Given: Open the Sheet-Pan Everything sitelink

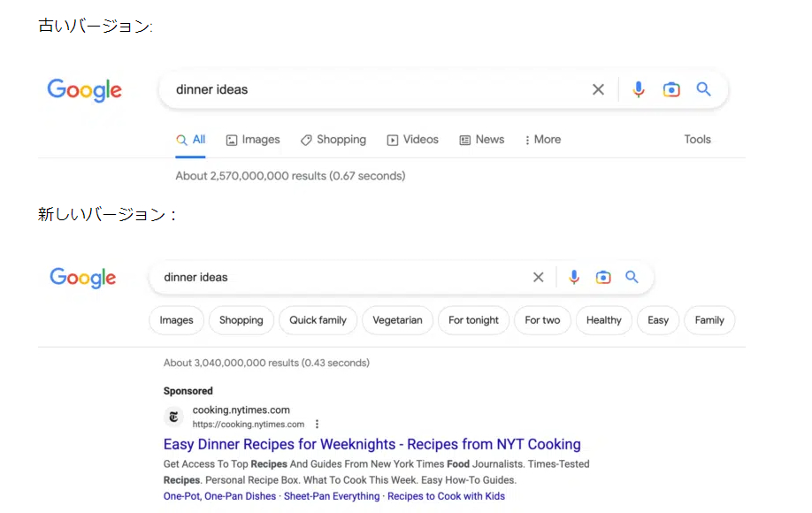Looking at the screenshot, I should pyautogui.click(x=332, y=496).
